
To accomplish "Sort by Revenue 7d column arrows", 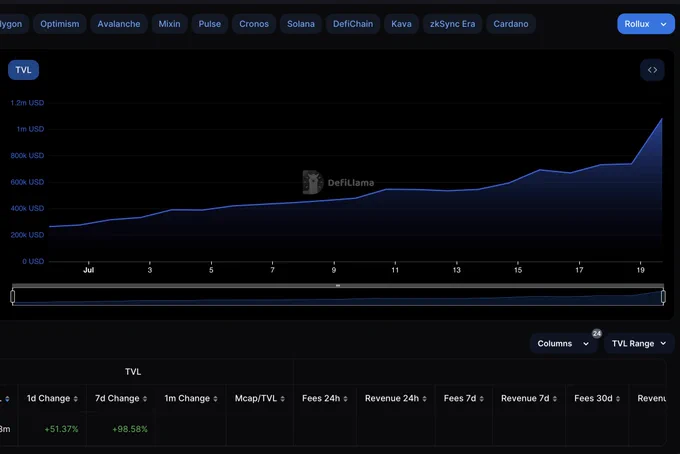I will [x=555, y=398].
